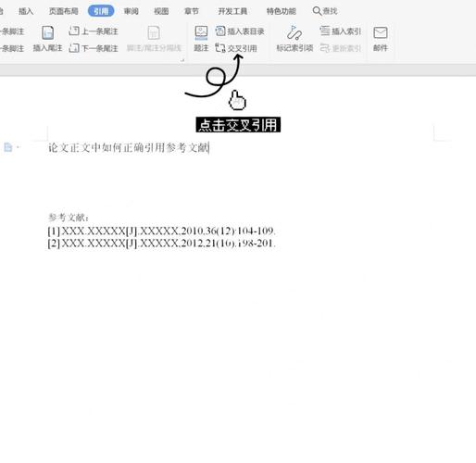Click the upper partially visible 条脚注 button

tap(12, 31)
